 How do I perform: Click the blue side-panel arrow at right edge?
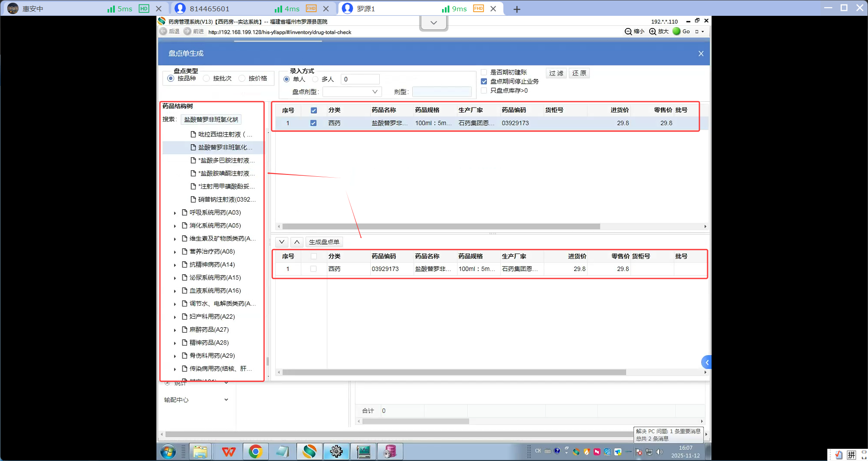(x=706, y=362)
